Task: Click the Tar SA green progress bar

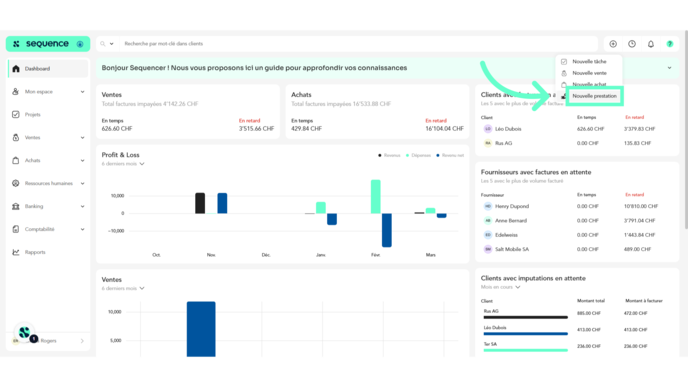Action: point(526,350)
